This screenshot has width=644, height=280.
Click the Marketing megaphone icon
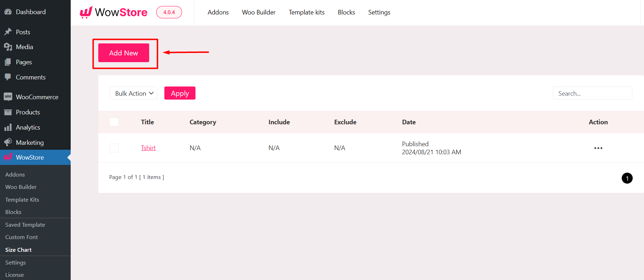click(8, 142)
